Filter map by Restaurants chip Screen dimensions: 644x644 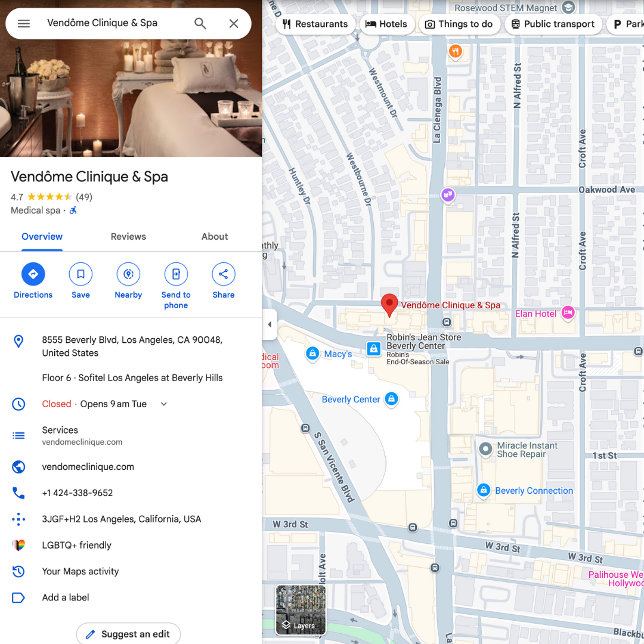coord(315,24)
